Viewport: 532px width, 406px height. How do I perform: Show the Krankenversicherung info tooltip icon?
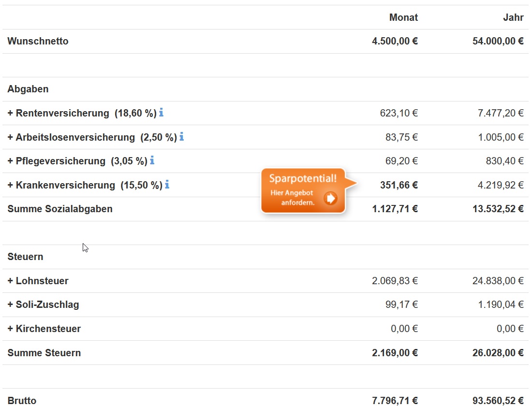pyautogui.click(x=167, y=185)
